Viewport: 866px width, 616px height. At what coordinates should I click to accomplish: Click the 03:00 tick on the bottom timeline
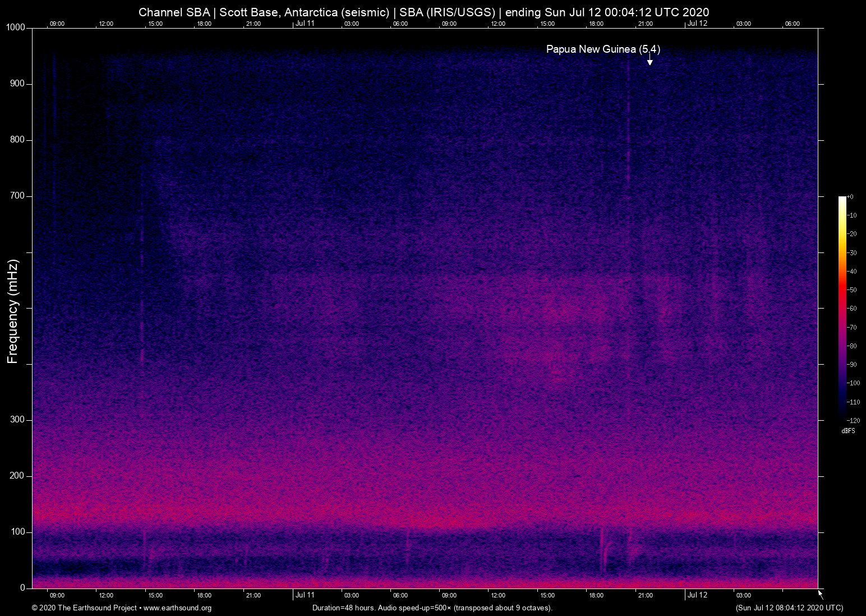[743, 595]
